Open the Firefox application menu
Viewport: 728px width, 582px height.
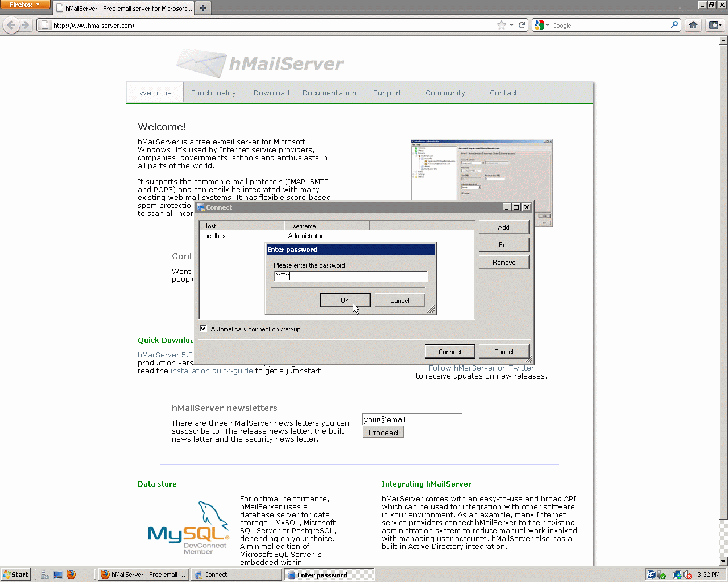point(25,5)
